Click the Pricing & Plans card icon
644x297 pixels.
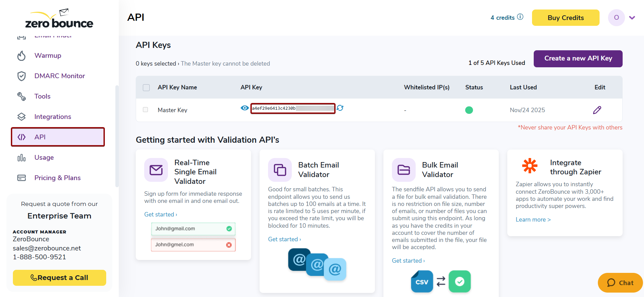pos(21,178)
